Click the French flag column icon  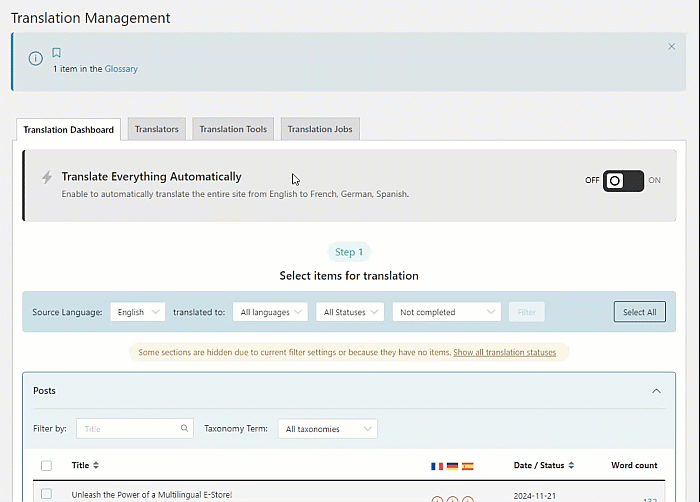pyautogui.click(x=437, y=466)
